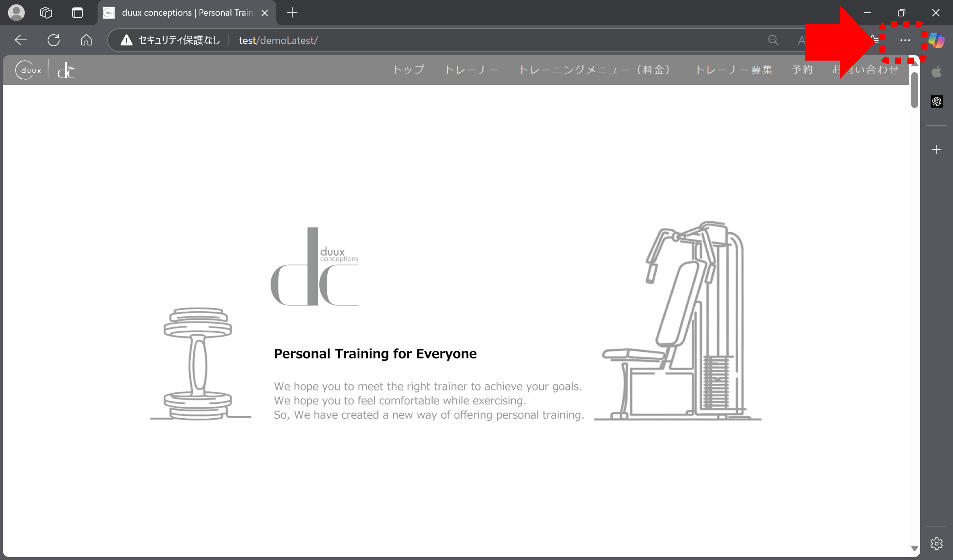953x560 pixels.
Task: Open a new tab with the plus button
Action: pyautogui.click(x=292, y=12)
